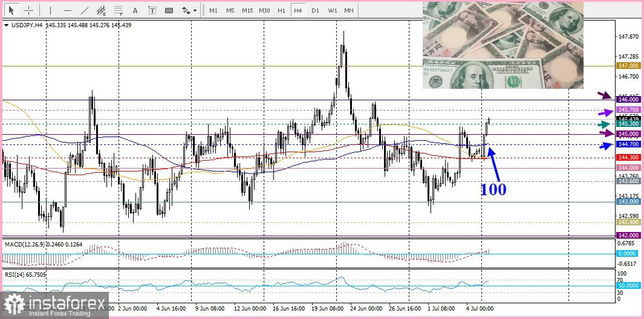The height and width of the screenshot is (319, 644).
Task: Pick the equidistant channel tool
Action: [x=101, y=10]
